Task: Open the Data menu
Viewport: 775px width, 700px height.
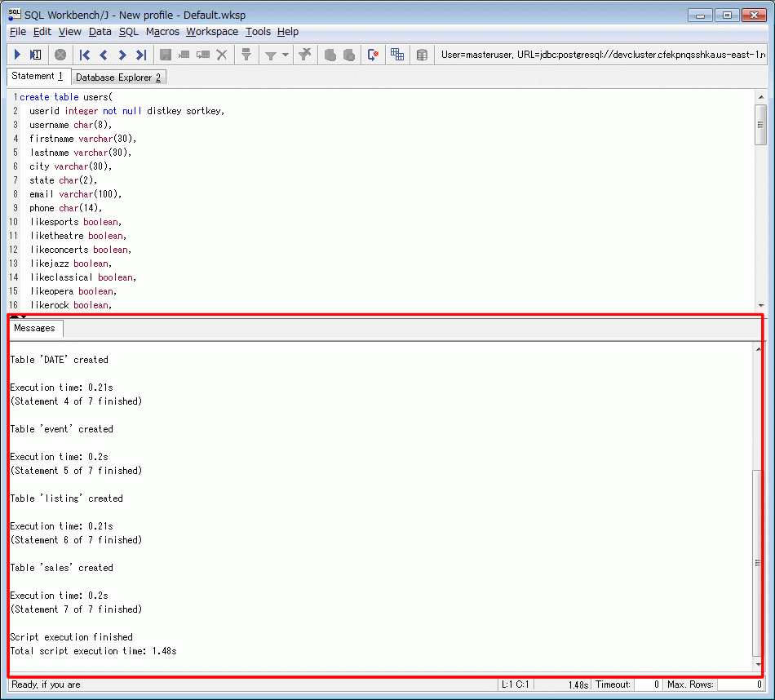Action: pyautogui.click(x=100, y=32)
